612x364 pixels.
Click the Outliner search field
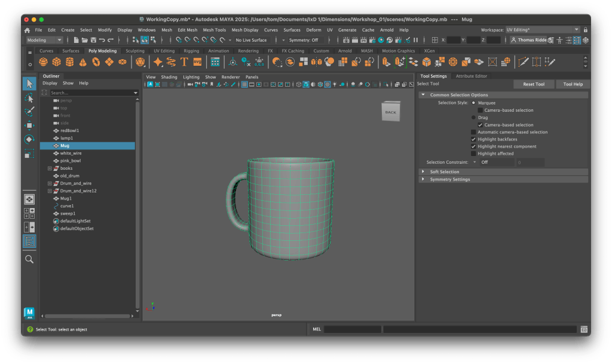pos(90,93)
